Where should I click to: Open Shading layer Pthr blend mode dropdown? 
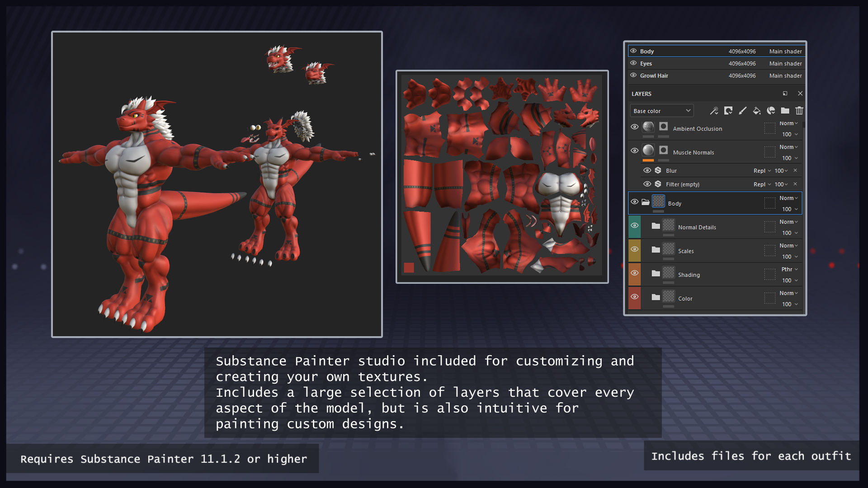[x=789, y=269]
